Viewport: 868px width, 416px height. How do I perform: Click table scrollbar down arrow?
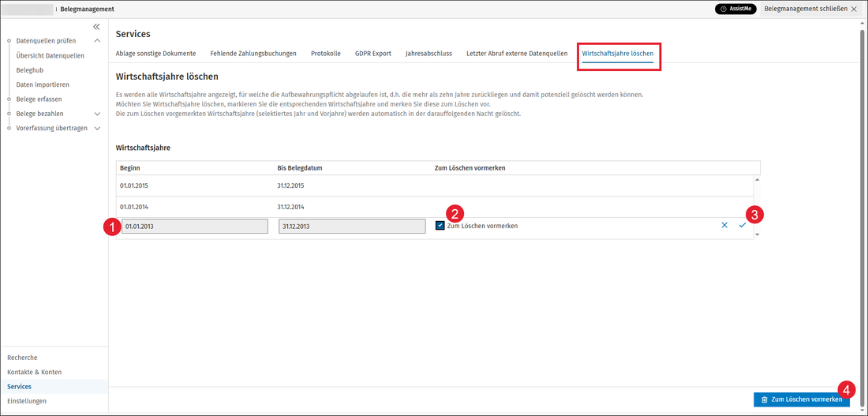click(x=758, y=235)
